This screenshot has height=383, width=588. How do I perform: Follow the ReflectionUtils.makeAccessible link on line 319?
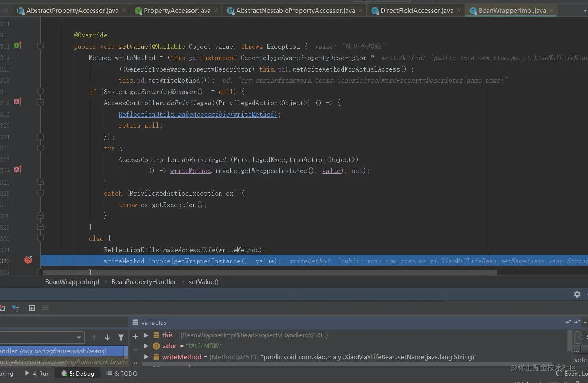[198, 115]
